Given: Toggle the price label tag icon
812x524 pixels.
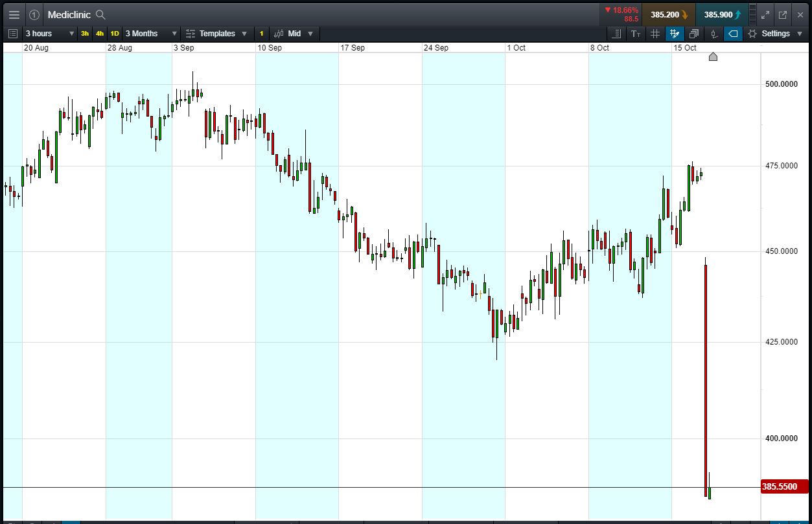Looking at the screenshot, I should [x=733, y=33].
